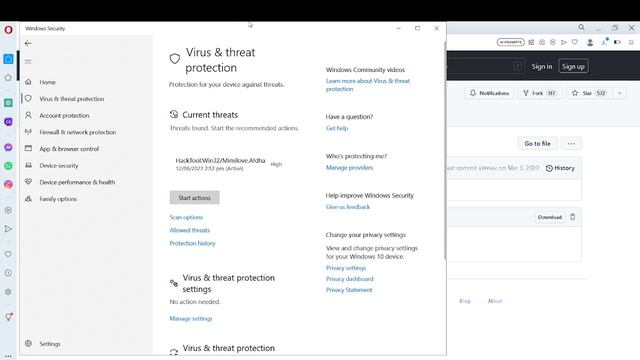Viewport: 640px width, 360px height.
Task: Open WhatsApp in the Opera sidebar
Action: click(x=8, y=166)
